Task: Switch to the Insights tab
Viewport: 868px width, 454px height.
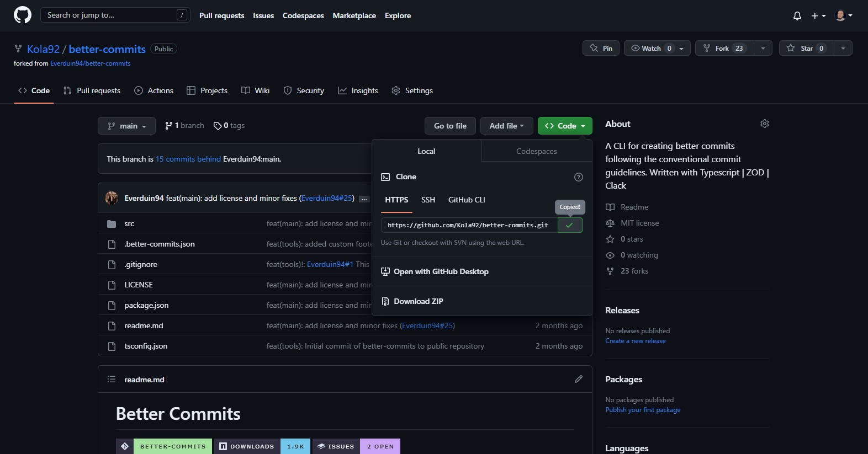Action: point(358,90)
